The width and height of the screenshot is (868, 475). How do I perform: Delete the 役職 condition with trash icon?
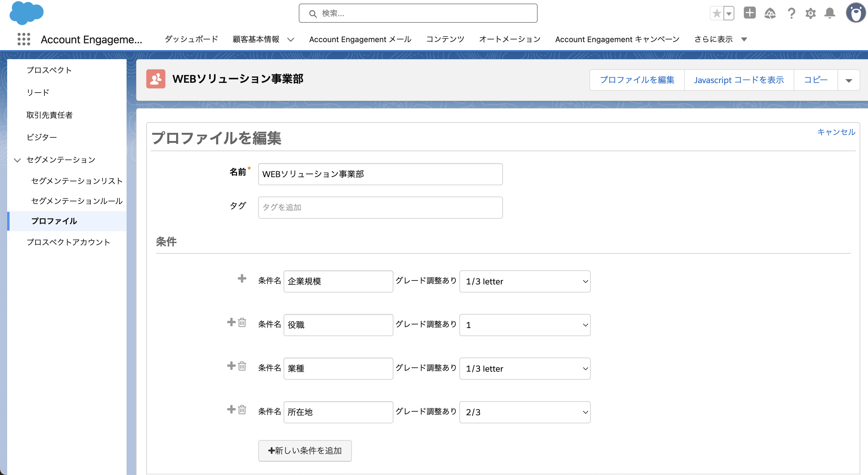[x=242, y=323]
